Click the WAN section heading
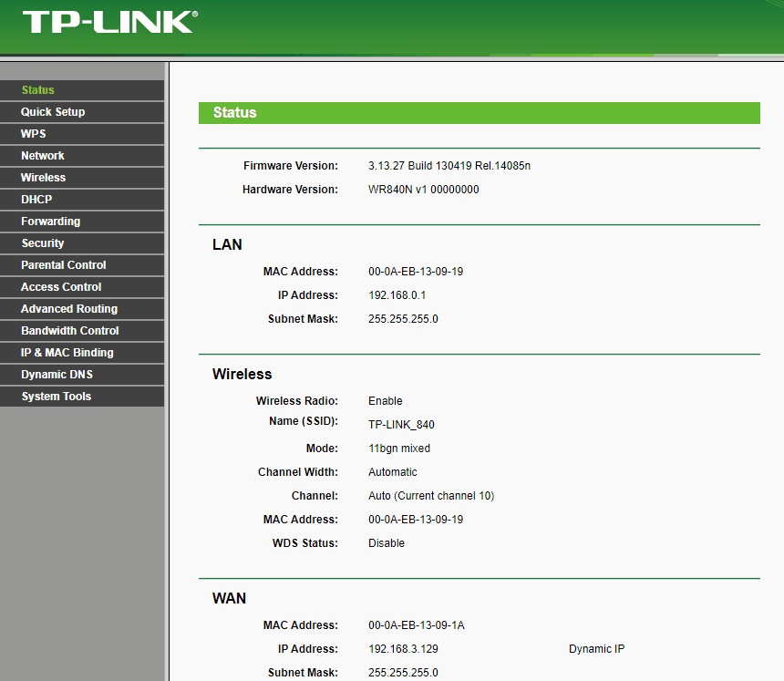The width and height of the screenshot is (784, 681). pos(229,599)
